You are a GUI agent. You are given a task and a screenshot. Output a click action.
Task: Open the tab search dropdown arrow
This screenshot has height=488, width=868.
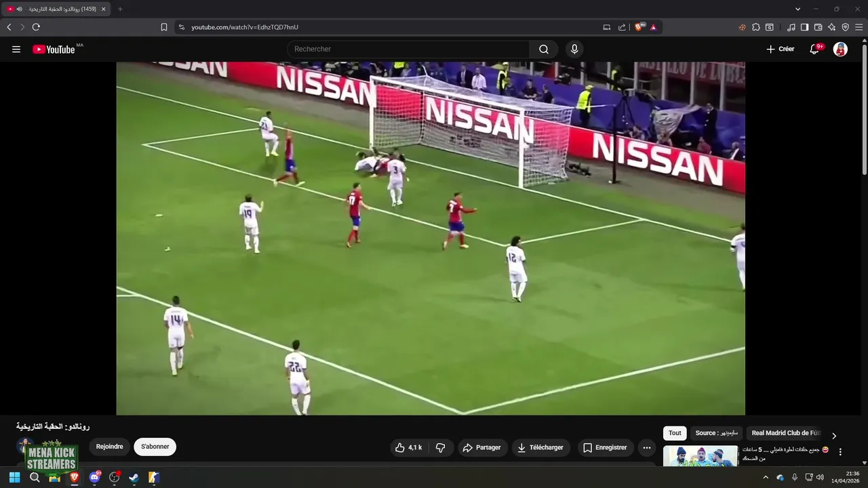click(x=797, y=9)
